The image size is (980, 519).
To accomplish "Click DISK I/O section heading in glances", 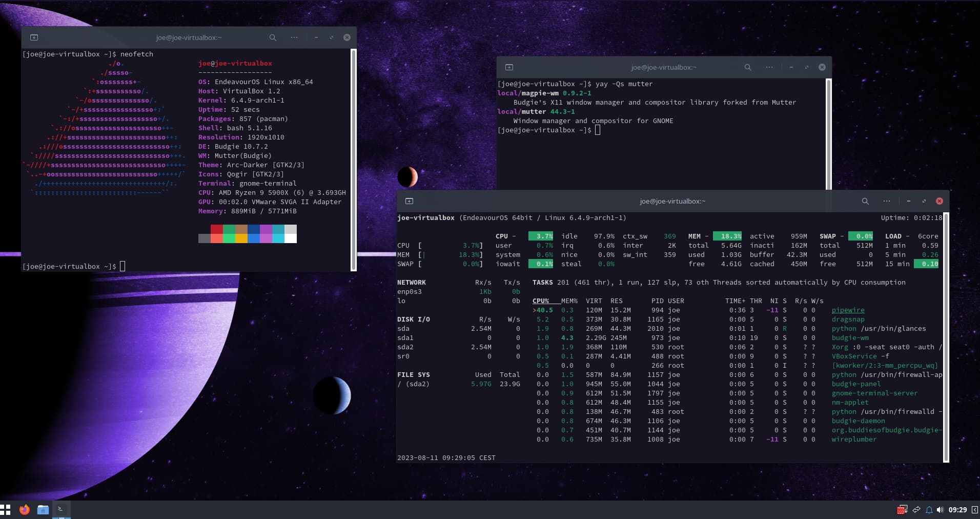I will [414, 320].
